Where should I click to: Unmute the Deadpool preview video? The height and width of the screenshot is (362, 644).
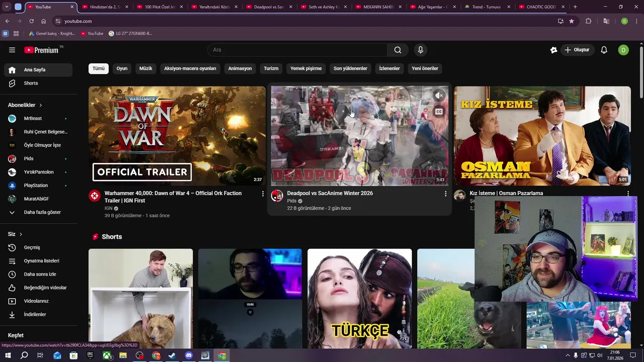(x=439, y=95)
